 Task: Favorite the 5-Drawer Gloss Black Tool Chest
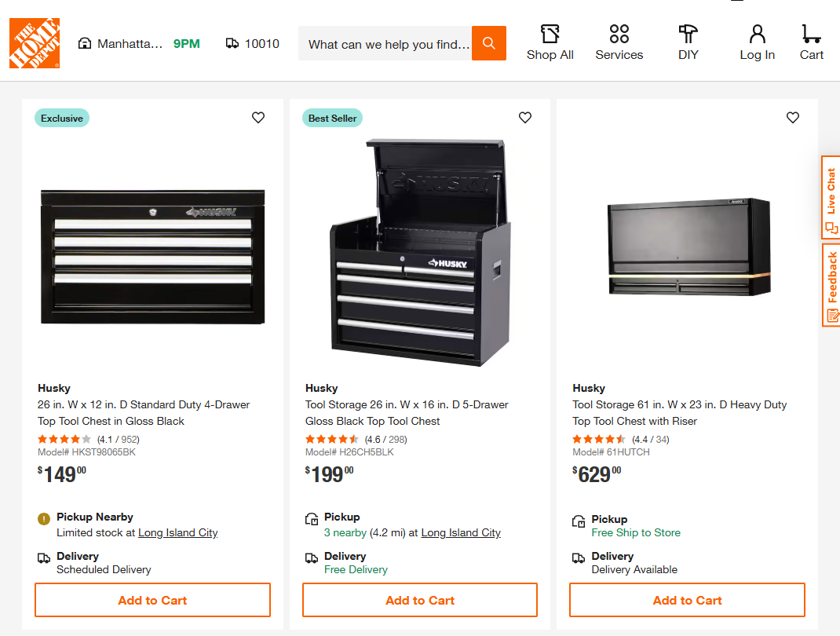point(525,118)
